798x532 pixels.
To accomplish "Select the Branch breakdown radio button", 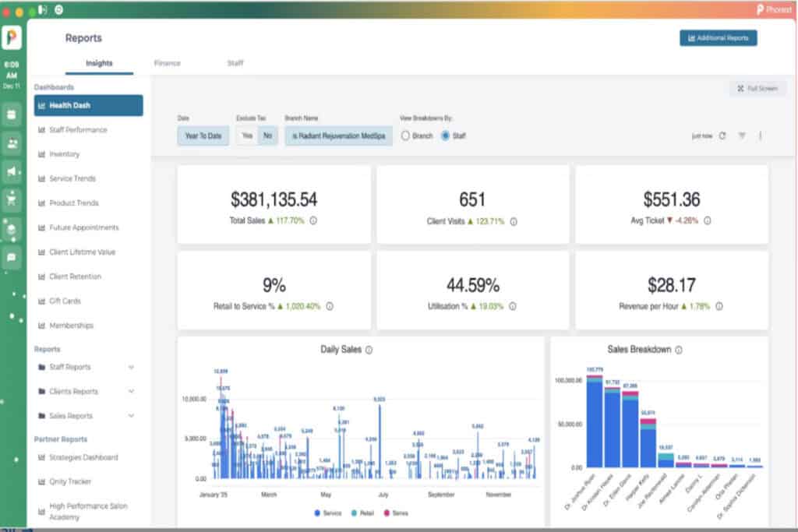I will (x=405, y=136).
